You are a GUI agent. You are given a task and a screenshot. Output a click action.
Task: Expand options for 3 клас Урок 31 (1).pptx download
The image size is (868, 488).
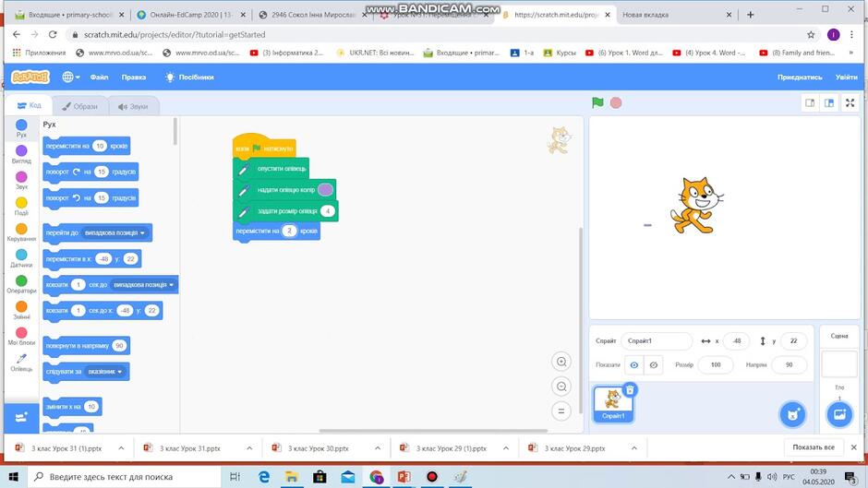[x=121, y=448]
